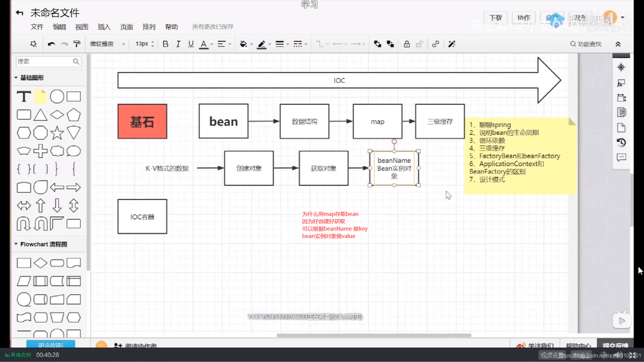Click the 更多图形 button at bottom
The width and height of the screenshot is (644, 362).
(50, 345)
